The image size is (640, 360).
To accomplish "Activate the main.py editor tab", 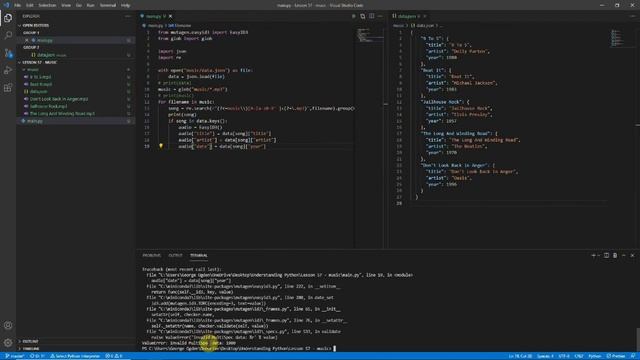I will pyautogui.click(x=156, y=16).
